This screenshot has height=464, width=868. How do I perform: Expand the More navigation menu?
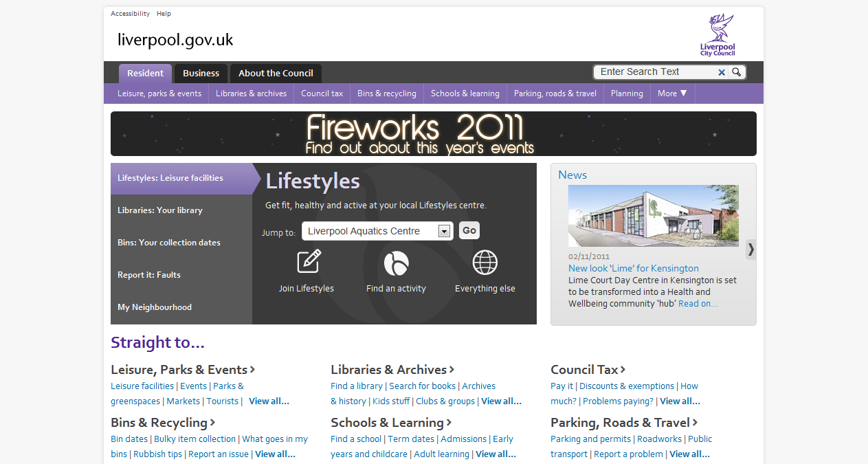click(672, 93)
